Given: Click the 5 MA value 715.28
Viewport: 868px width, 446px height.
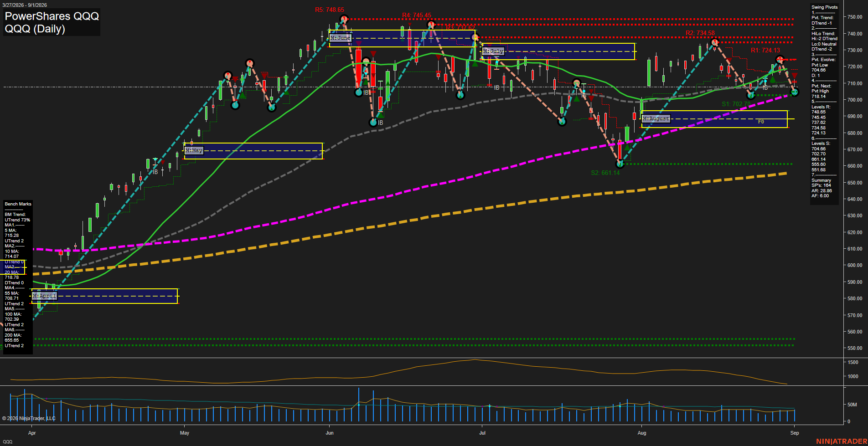Looking at the screenshot, I should pos(11,236).
